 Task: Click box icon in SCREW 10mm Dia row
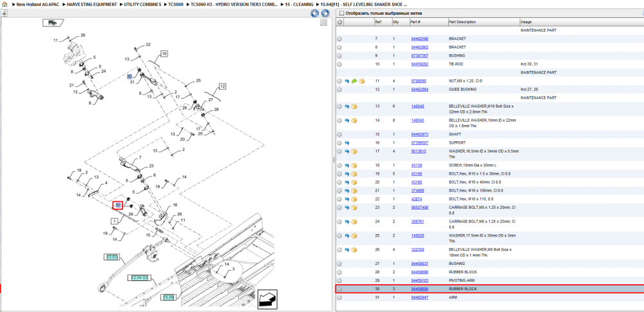[354, 166]
